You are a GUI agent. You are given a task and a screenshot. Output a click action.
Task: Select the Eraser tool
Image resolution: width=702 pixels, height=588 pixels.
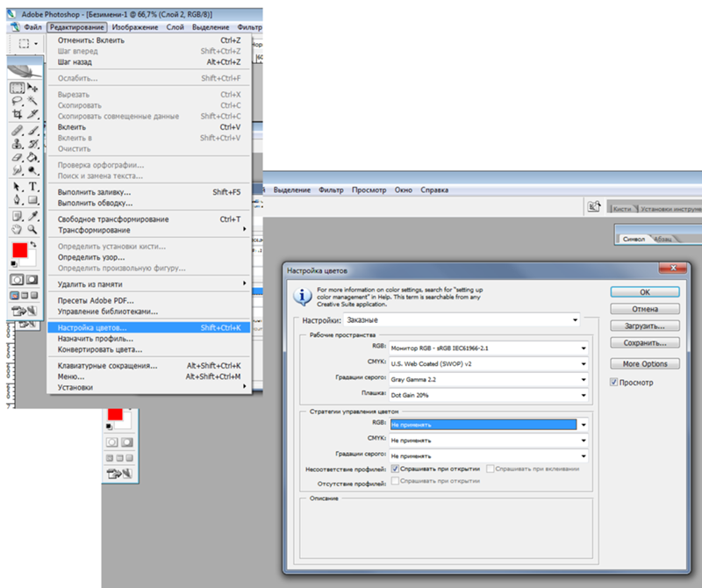17,157
